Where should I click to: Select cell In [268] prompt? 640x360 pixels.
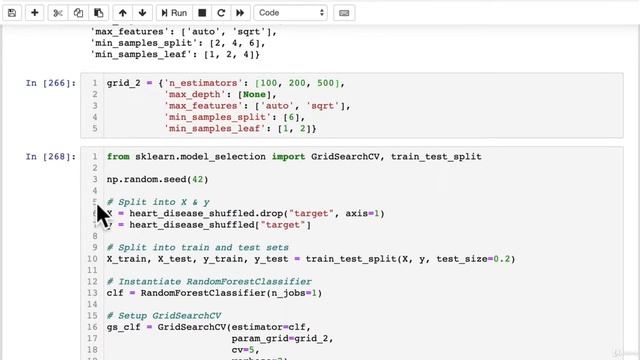[x=51, y=157]
